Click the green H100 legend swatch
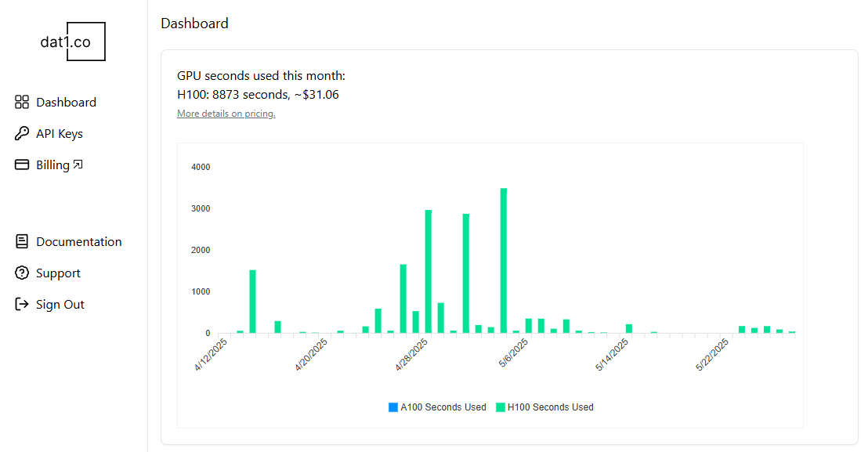868x452 pixels. click(x=501, y=407)
